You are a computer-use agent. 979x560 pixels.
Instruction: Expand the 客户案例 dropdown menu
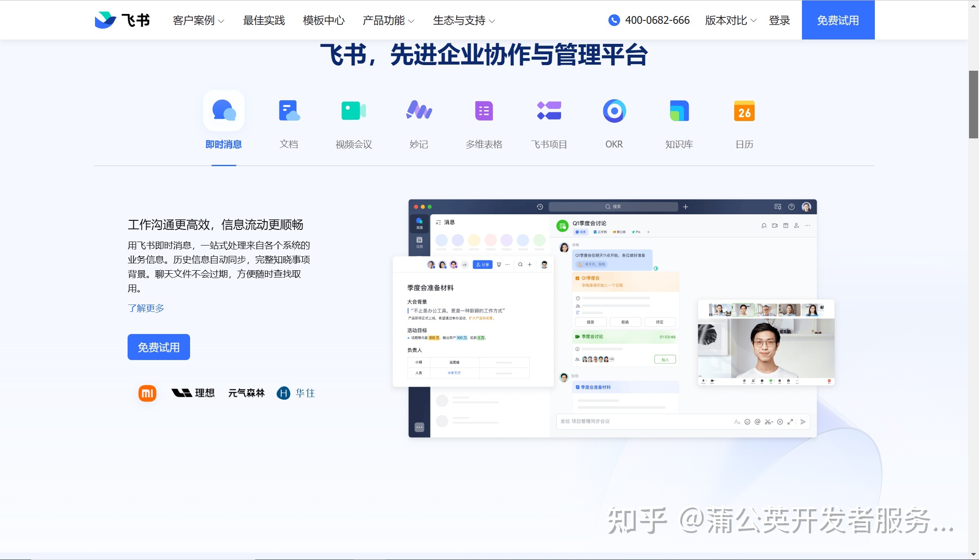198,20
